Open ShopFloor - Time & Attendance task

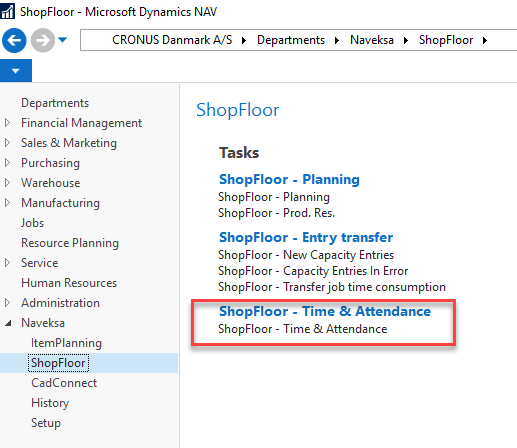302,329
